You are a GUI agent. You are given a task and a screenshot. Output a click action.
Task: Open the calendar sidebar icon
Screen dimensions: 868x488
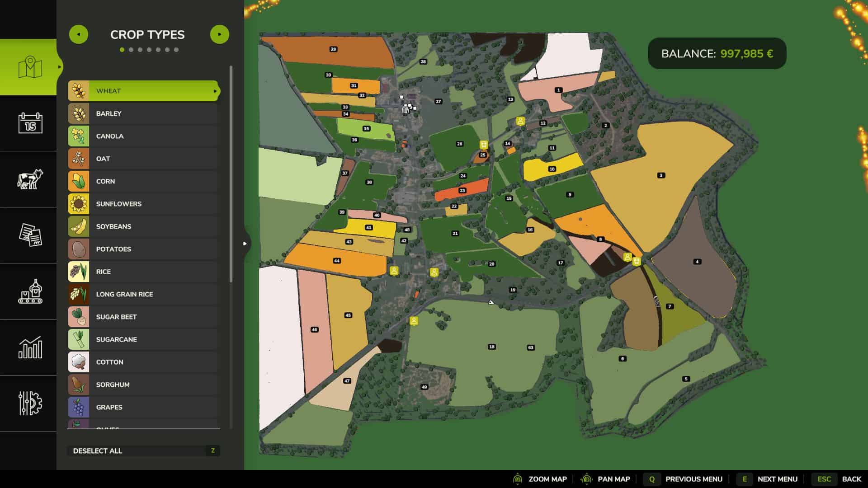[30, 123]
